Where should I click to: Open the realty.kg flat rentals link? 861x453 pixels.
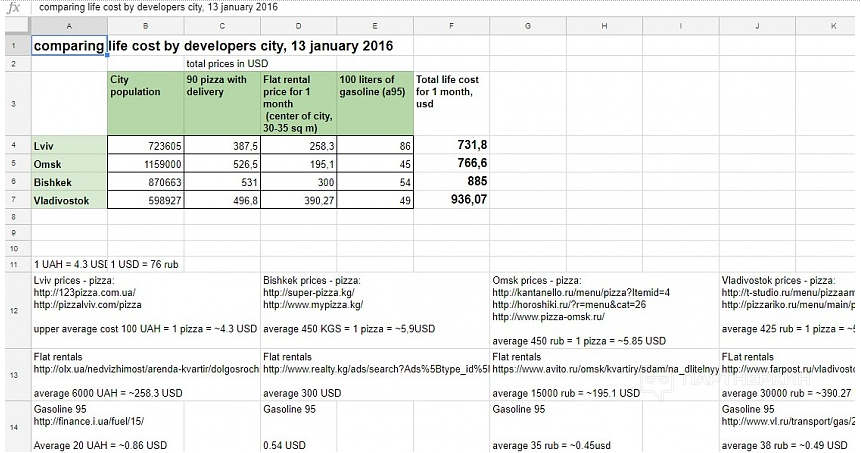376,369
